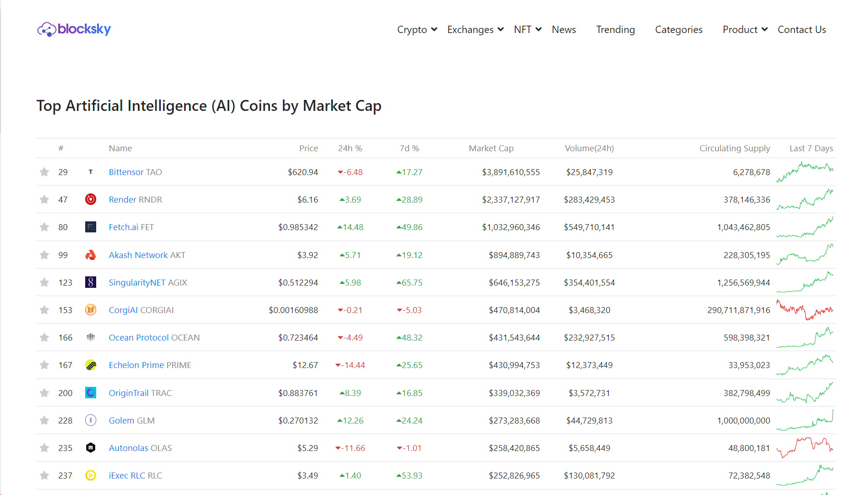Viewport: 868px width, 495px height.
Task: Click the Bittensor 7-day sparkline chart
Action: 805,172
